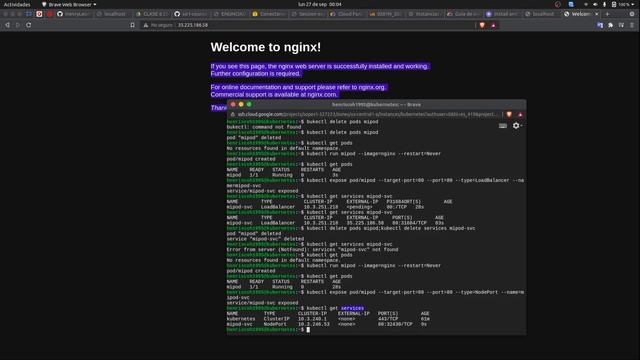Switch to the CLASE tab

(x=152, y=14)
